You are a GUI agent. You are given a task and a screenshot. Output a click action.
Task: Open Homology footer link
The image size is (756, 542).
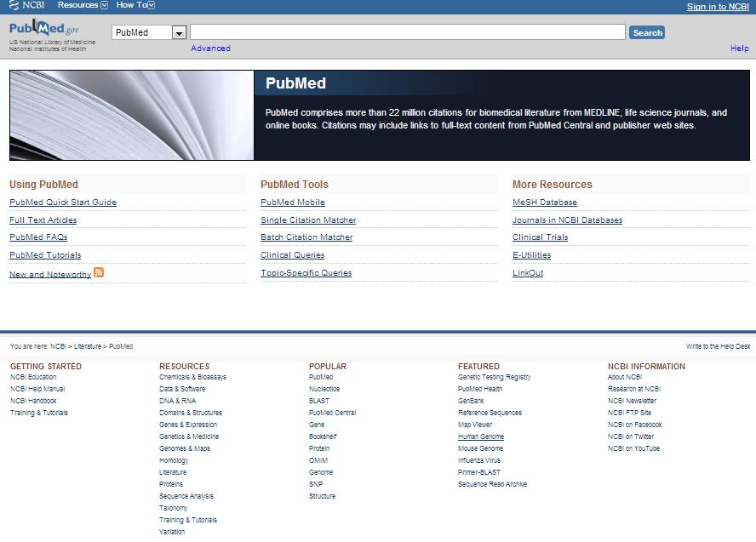pos(174,460)
